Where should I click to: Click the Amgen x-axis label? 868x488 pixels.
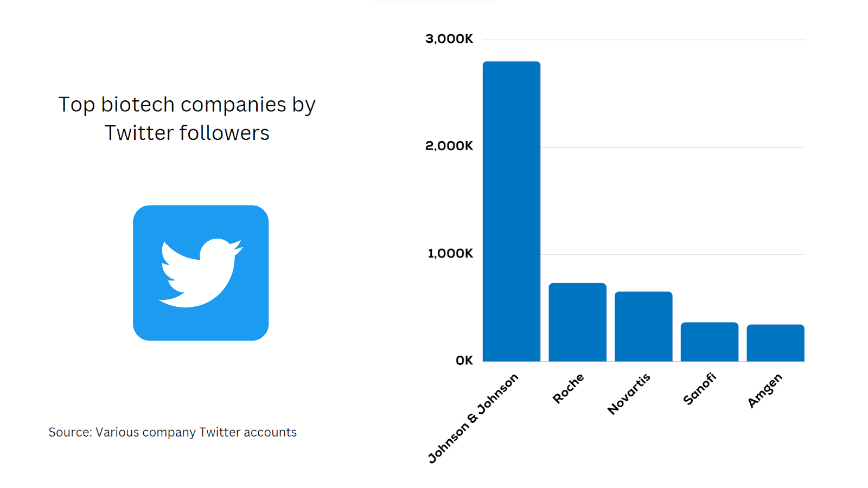[x=765, y=390]
